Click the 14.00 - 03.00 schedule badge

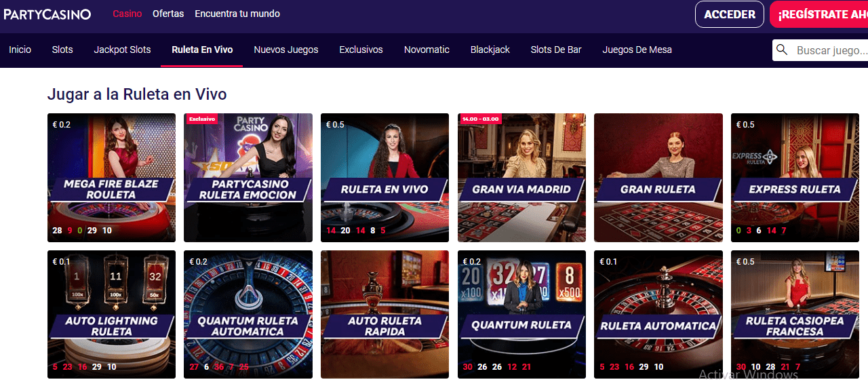pos(480,119)
